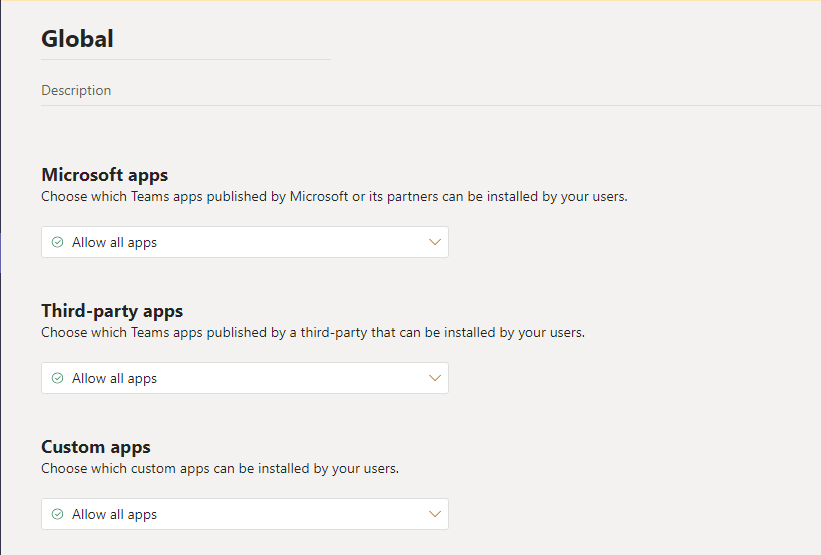The height and width of the screenshot is (555, 821).
Task: Click 'Allow all apps' text in Third-party apps
Action: pyautogui.click(x=115, y=379)
